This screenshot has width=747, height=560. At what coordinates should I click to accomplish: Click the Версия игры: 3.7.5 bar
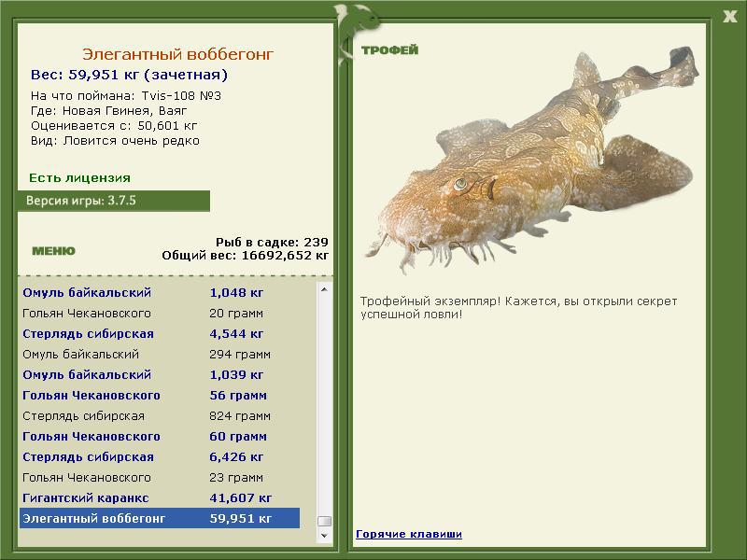114,201
